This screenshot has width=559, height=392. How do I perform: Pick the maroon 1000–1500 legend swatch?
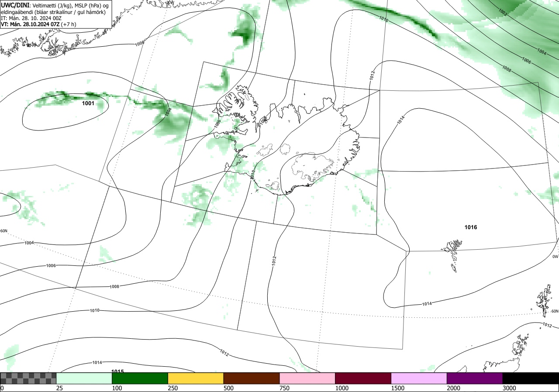pyautogui.click(x=363, y=378)
